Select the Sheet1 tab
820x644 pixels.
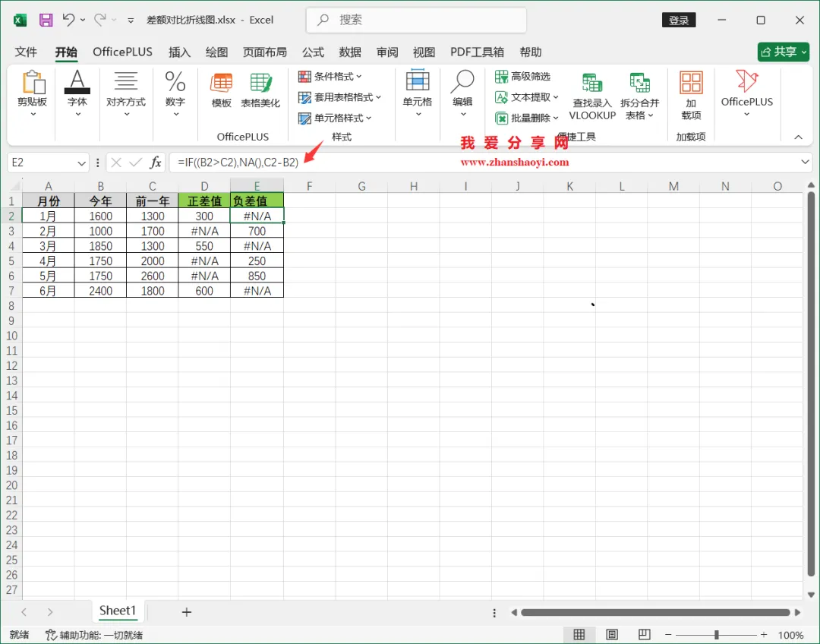pos(118,611)
